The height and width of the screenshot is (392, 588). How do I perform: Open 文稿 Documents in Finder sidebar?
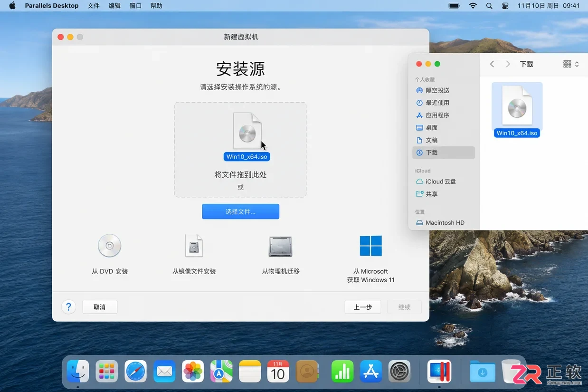[x=444, y=140]
